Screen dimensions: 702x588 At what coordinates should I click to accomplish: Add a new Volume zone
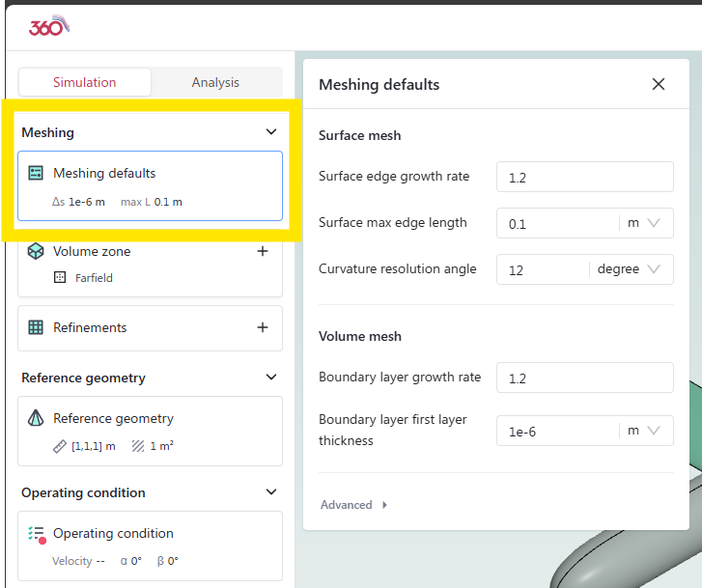(x=262, y=251)
